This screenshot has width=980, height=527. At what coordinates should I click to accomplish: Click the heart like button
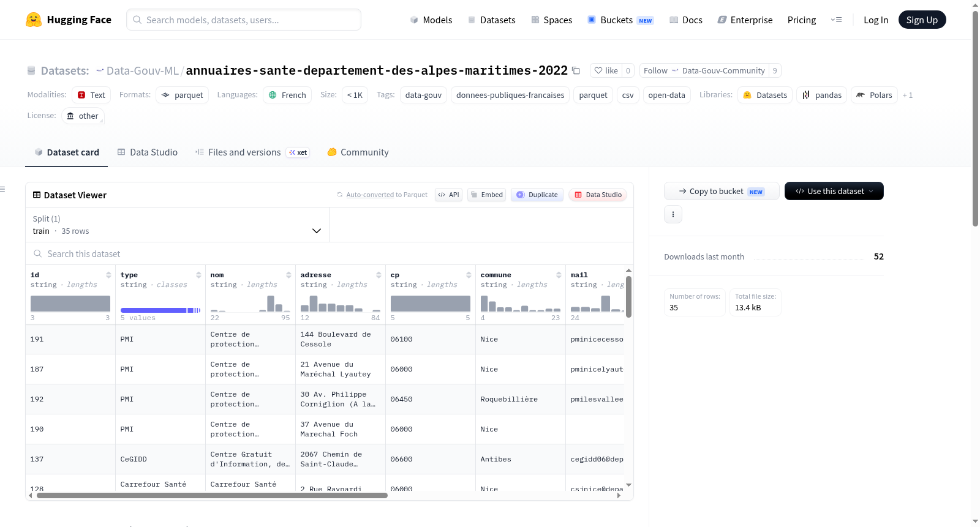tap(606, 70)
